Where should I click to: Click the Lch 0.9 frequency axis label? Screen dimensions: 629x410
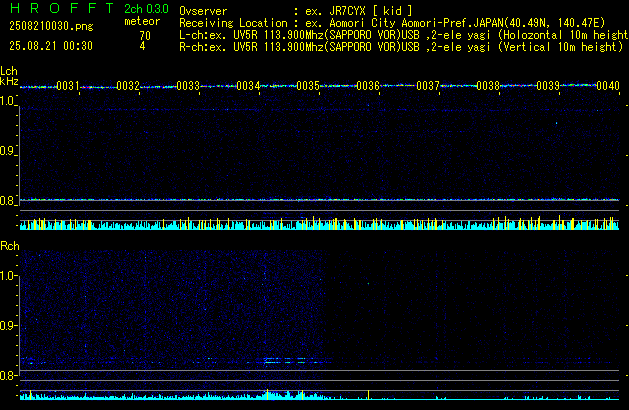[x=7, y=151]
